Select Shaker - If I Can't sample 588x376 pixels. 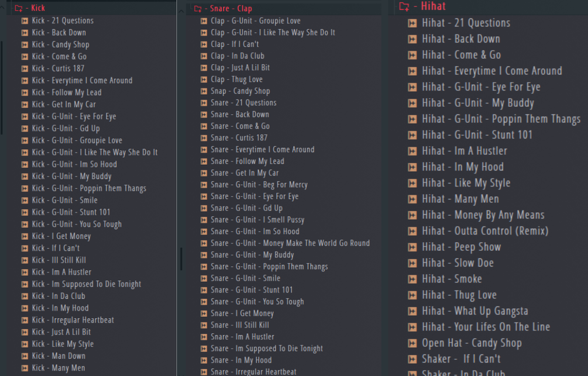tap(461, 359)
